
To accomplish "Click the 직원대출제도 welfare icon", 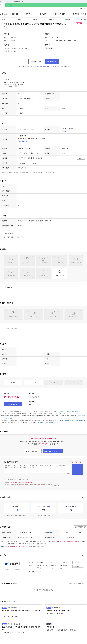I will (27, 273).
